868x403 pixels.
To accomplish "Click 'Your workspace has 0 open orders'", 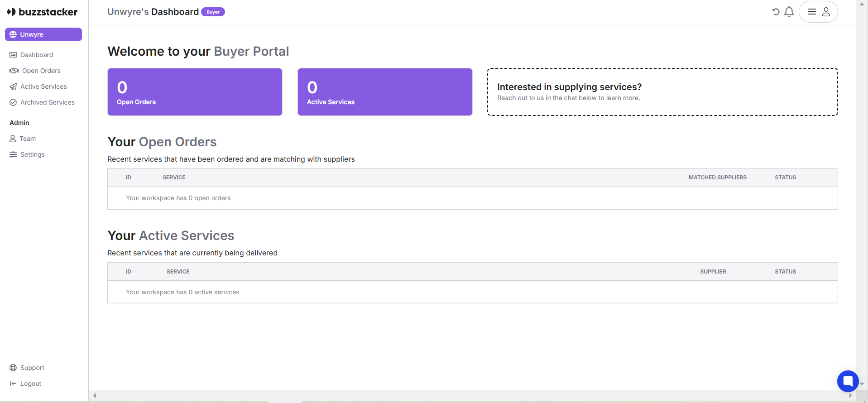I will (178, 198).
